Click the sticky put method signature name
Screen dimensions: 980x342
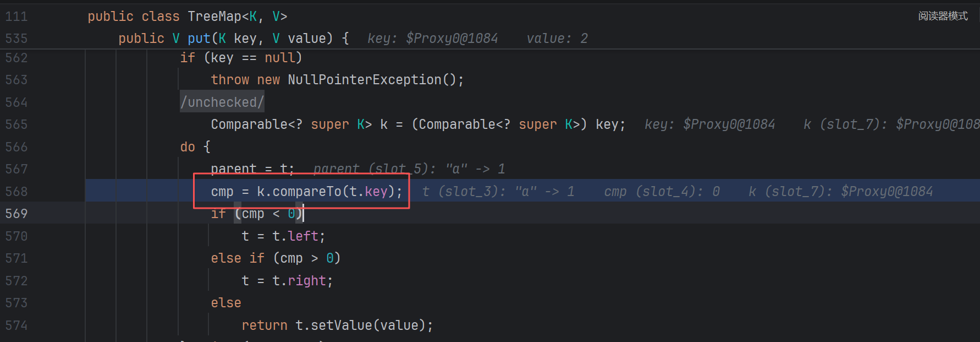point(199,39)
